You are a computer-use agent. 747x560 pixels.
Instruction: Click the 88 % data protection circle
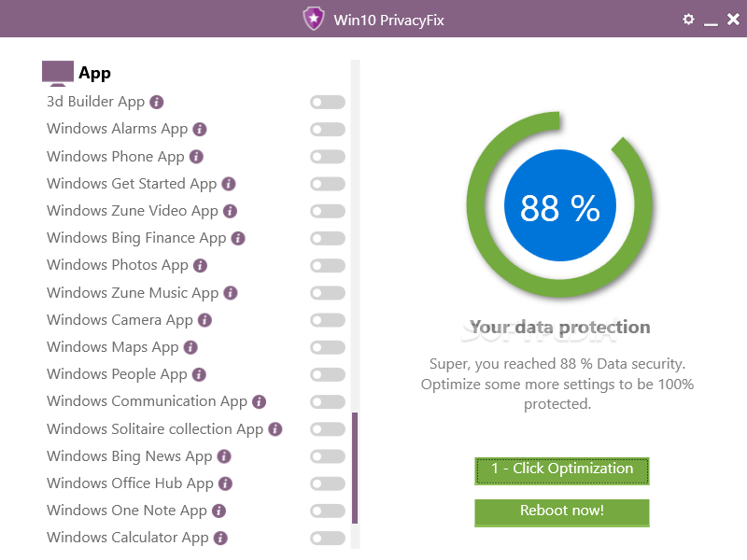point(559,205)
